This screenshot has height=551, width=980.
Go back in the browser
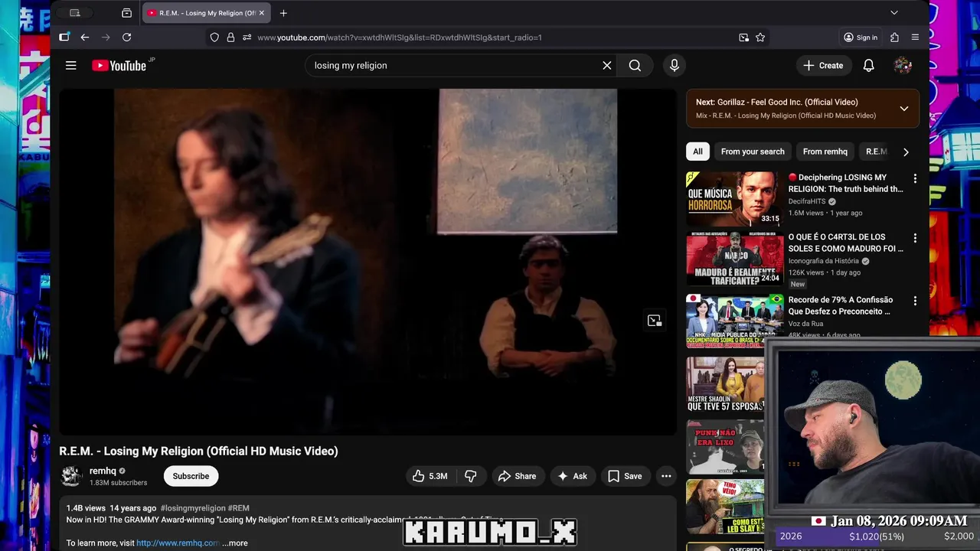pos(85,37)
